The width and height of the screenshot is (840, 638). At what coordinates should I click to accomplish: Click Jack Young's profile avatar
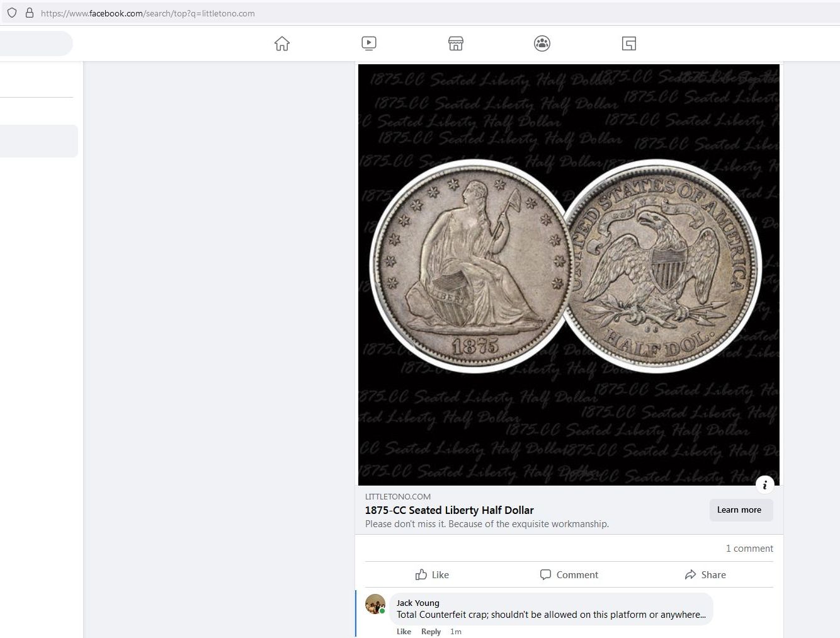coord(375,604)
